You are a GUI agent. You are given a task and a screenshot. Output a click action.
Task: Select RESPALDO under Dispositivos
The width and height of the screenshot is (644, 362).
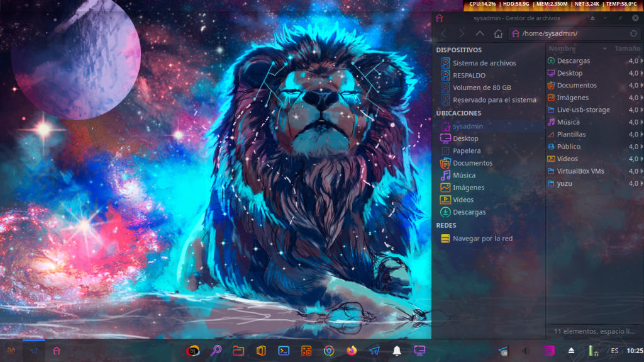tap(469, 76)
